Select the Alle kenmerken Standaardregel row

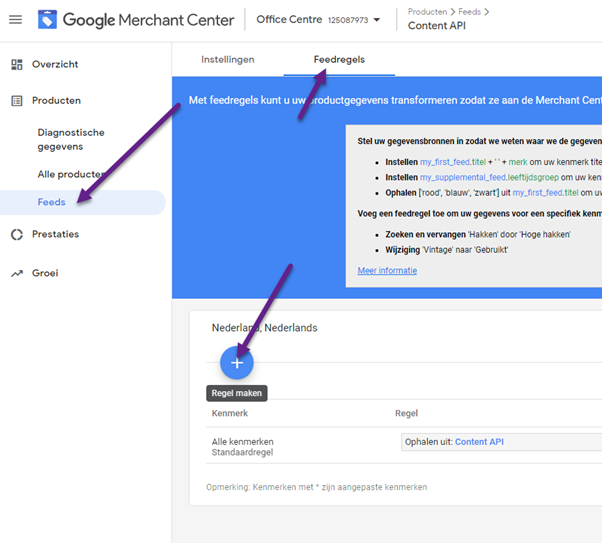(404, 446)
